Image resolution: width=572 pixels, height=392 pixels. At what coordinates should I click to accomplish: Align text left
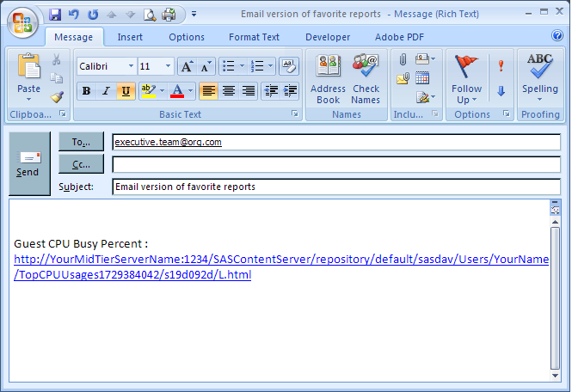click(209, 90)
